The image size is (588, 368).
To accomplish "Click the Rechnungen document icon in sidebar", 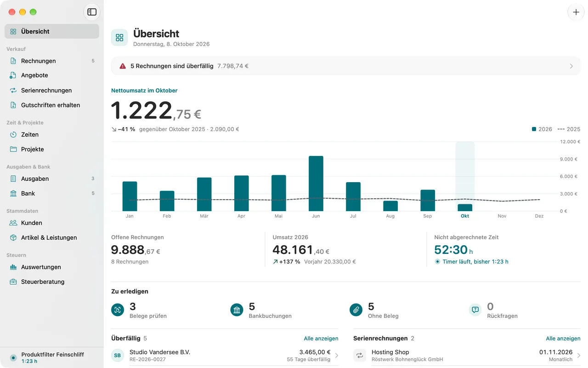I will [13, 61].
